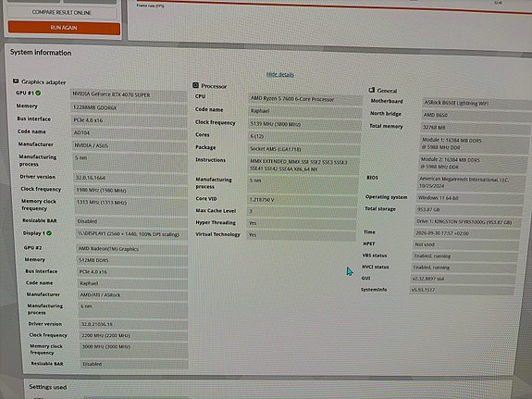Click the AMD/ATI / ASRock manufacturer value

[x=133, y=294]
